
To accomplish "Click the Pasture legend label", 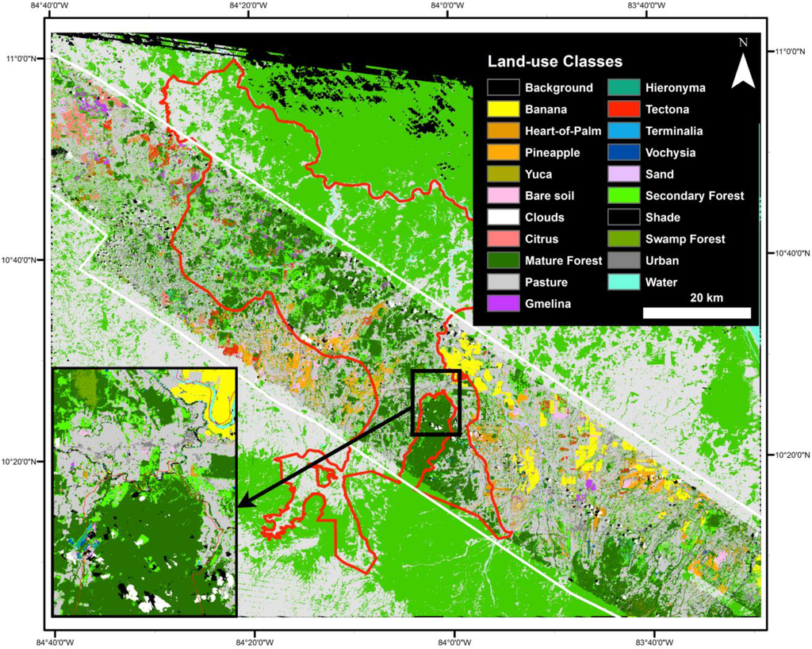I will pos(546,282).
